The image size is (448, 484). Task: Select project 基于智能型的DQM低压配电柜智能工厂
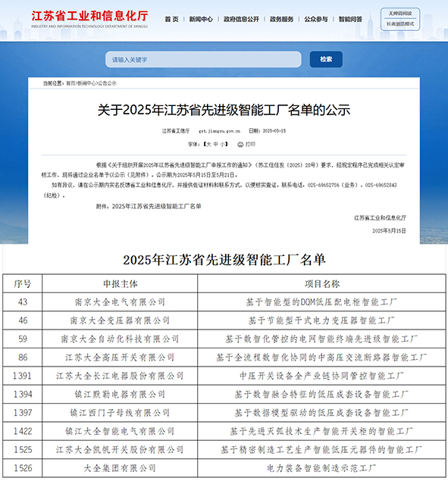tap(321, 302)
